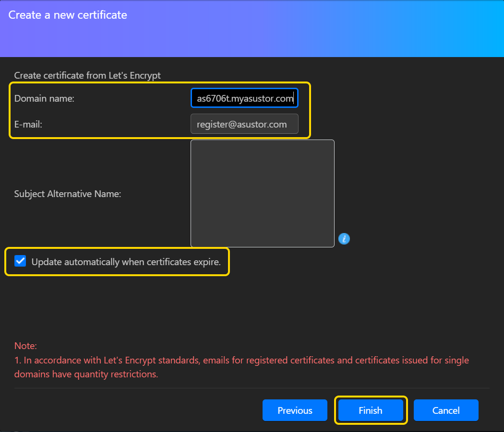Image resolution: width=504 pixels, height=432 pixels.
Task: Click the 'E-mail:' label
Action: click(x=28, y=124)
